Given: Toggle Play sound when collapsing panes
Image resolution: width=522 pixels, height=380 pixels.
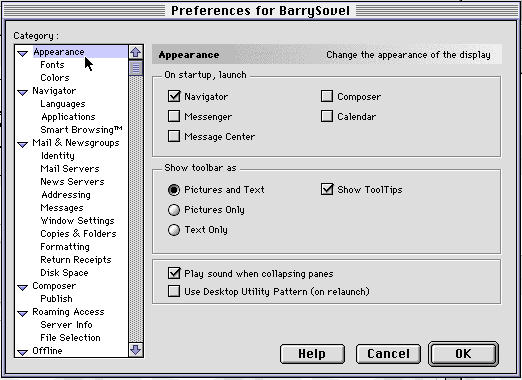Looking at the screenshot, I should 174,273.
